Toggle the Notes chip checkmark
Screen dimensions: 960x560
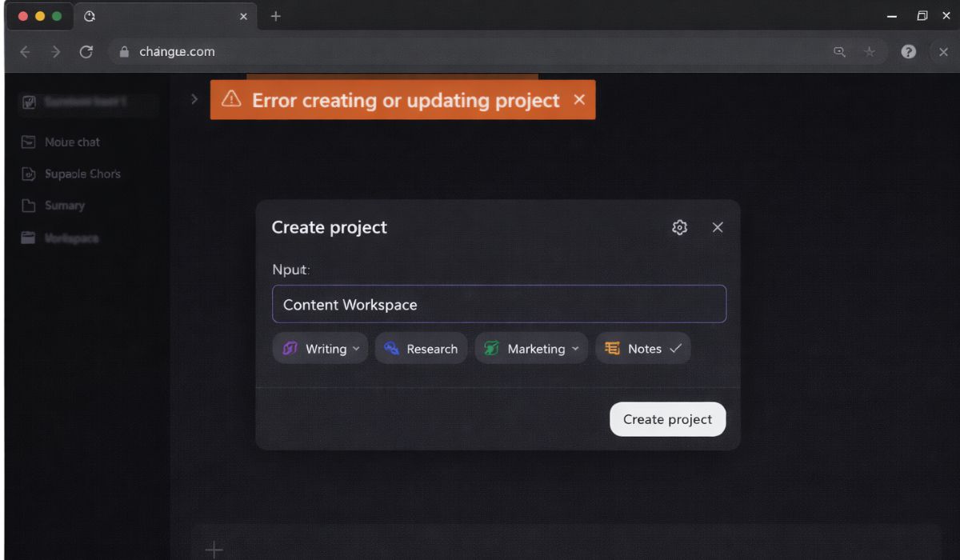[675, 349]
